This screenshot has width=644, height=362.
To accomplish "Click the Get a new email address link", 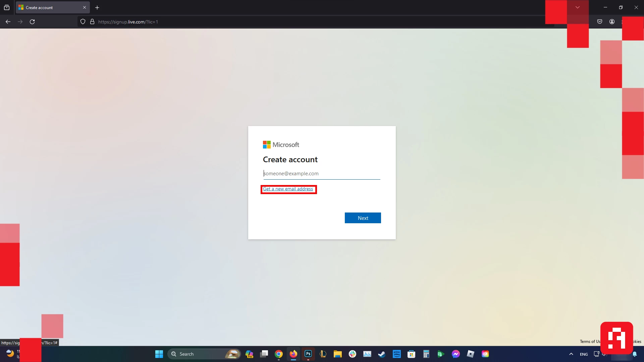I will pyautogui.click(x=288, y=189).
